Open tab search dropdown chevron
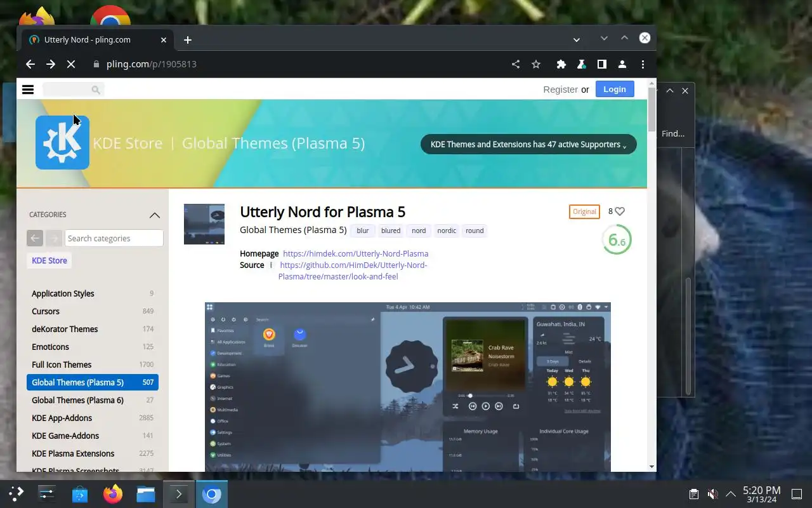 [576, 39]
